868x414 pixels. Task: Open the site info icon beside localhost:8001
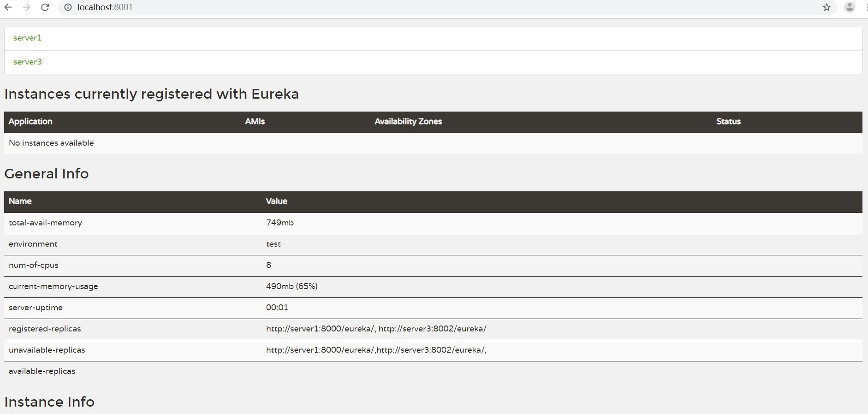[x=68, y=7]
